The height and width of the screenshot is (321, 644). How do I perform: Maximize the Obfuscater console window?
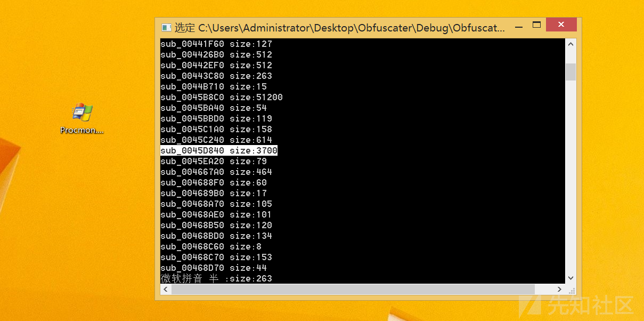point(536,25)
